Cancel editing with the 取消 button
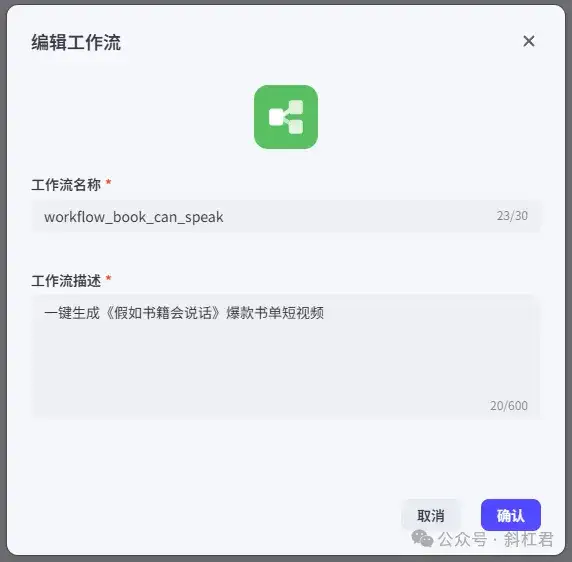Screen dimensions: 572x562 coord(431,515)
